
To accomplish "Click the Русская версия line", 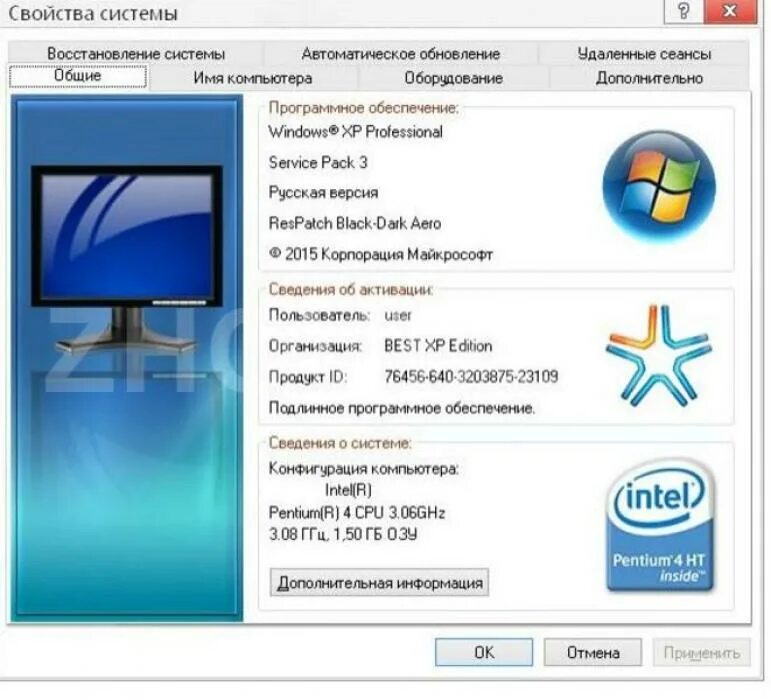I will (x=324, y=192).
